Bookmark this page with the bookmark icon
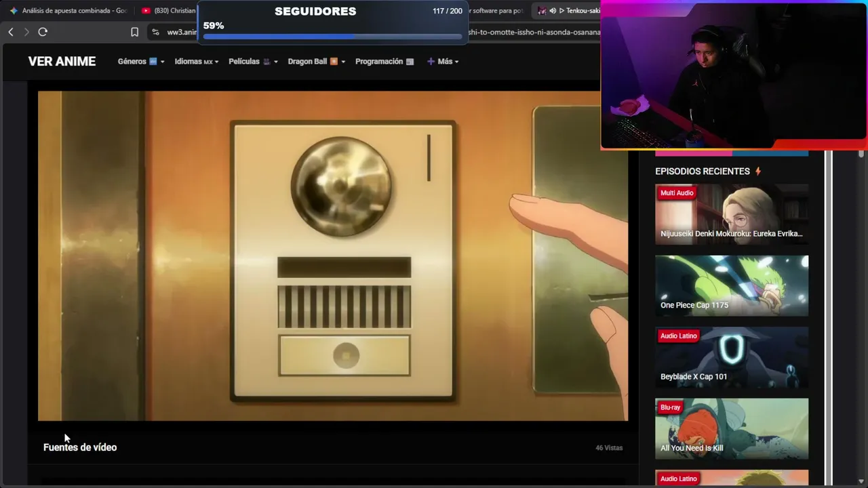Viewport: 868px width, 488px height. pos(134,32)
